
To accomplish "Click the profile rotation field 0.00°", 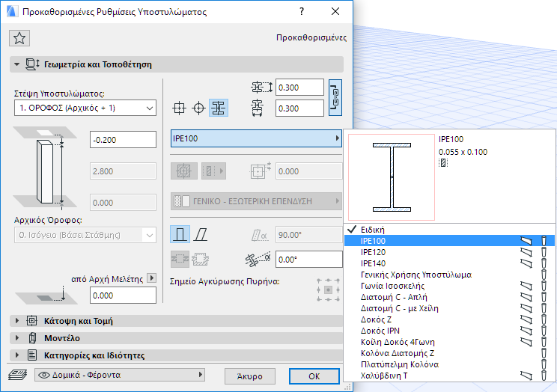I will point(308,260).
